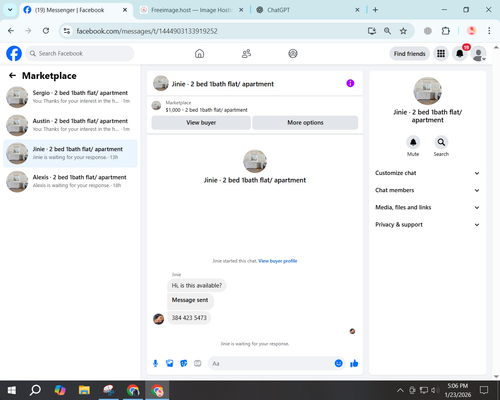This screenshot has height=400, width=500.
Task: Click the More options button
Action: [305, 123]
